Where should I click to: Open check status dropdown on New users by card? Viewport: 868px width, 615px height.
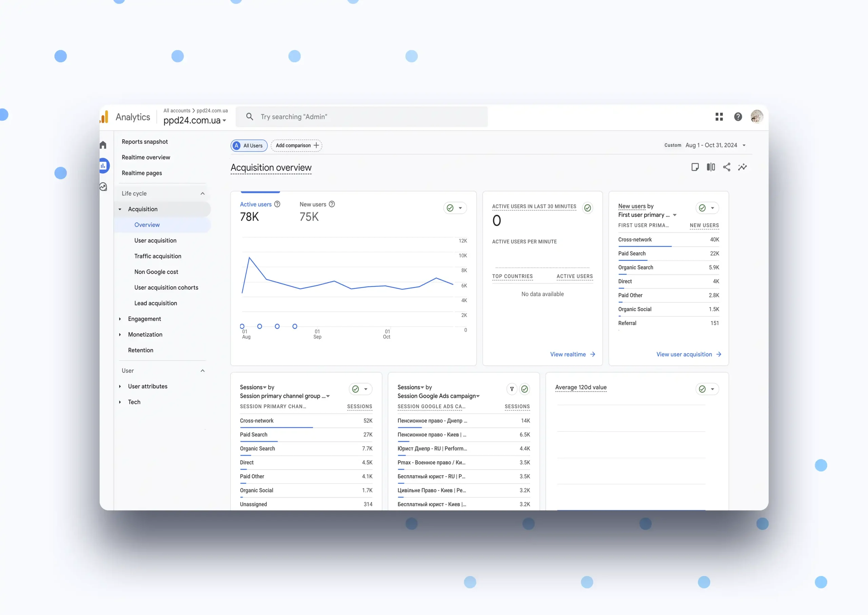(707, 208)
